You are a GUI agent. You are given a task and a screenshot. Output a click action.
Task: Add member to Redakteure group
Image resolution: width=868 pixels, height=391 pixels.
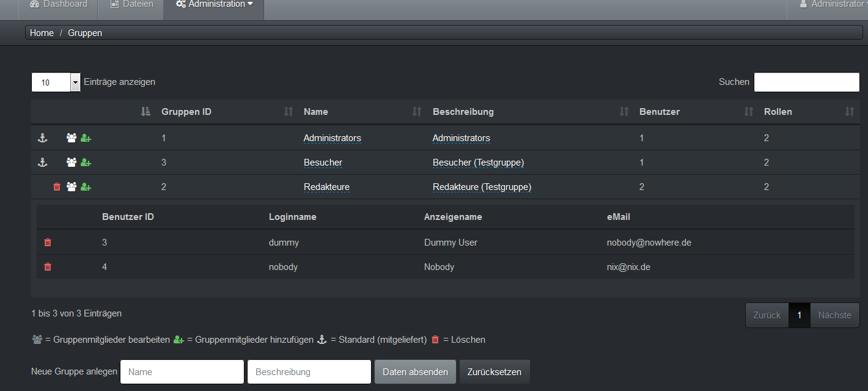[86, 187]
